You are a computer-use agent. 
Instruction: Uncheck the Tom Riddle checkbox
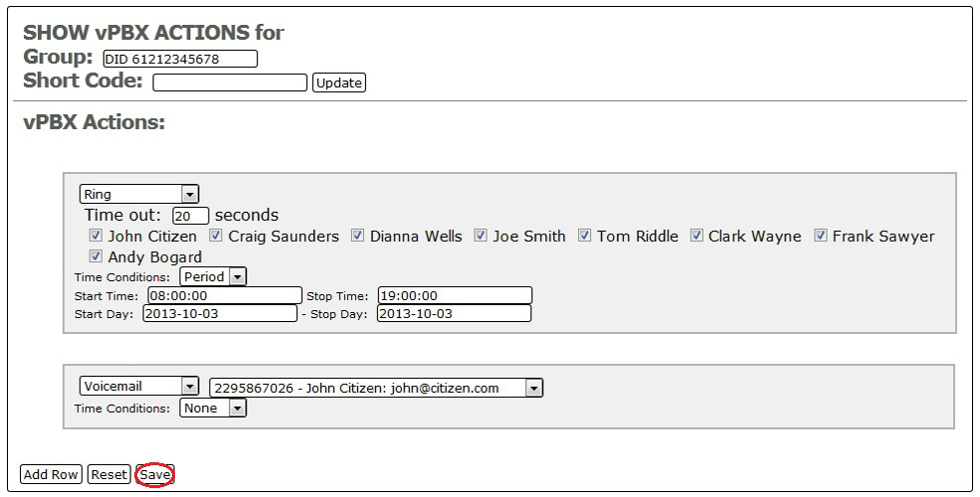click(x=585, y=237)
